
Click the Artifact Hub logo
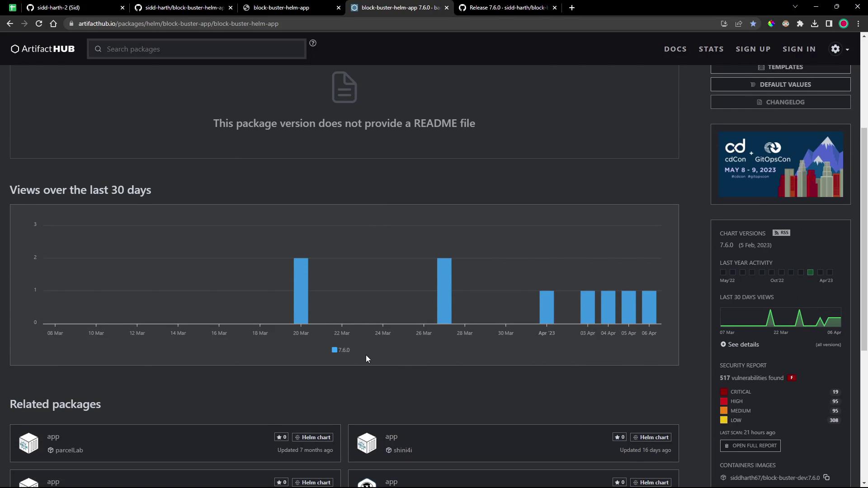[43, 49]
